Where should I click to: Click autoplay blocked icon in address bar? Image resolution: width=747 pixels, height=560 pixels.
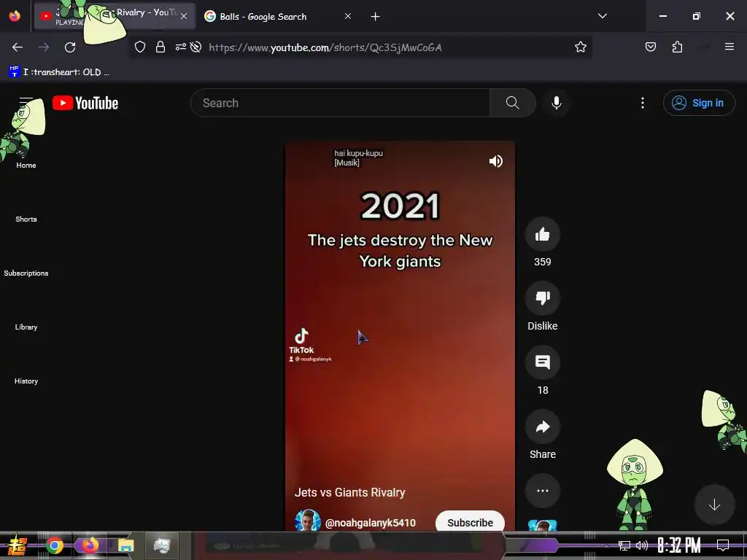click(x=196, y=47)
